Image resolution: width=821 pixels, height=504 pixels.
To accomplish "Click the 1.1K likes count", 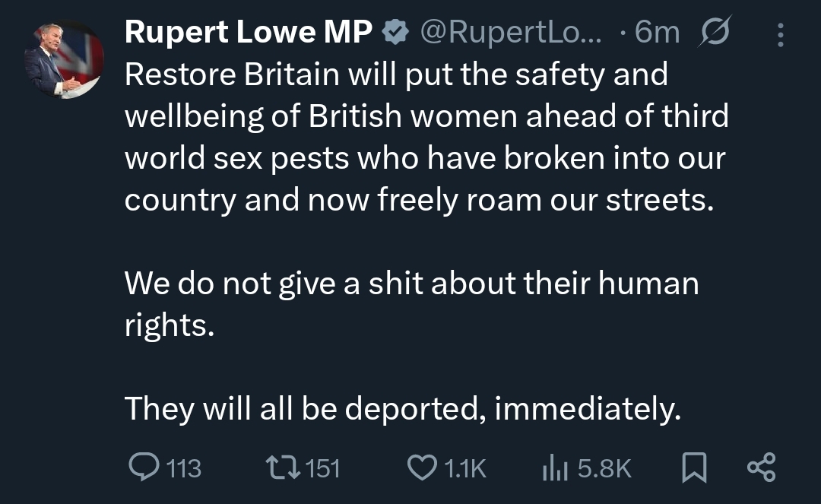I will [x=464, y=468].
